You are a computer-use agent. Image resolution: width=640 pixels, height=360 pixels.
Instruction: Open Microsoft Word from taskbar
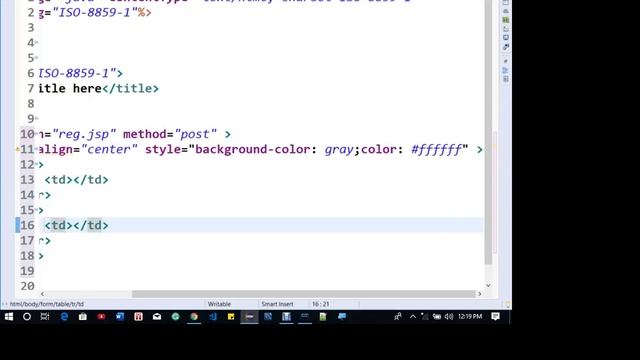pos(120,316)
